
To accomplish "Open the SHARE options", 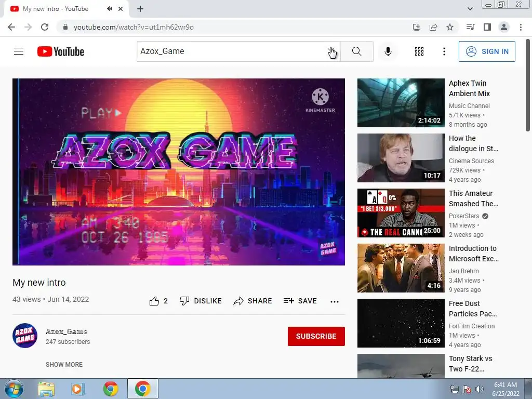I will (253, 301).
